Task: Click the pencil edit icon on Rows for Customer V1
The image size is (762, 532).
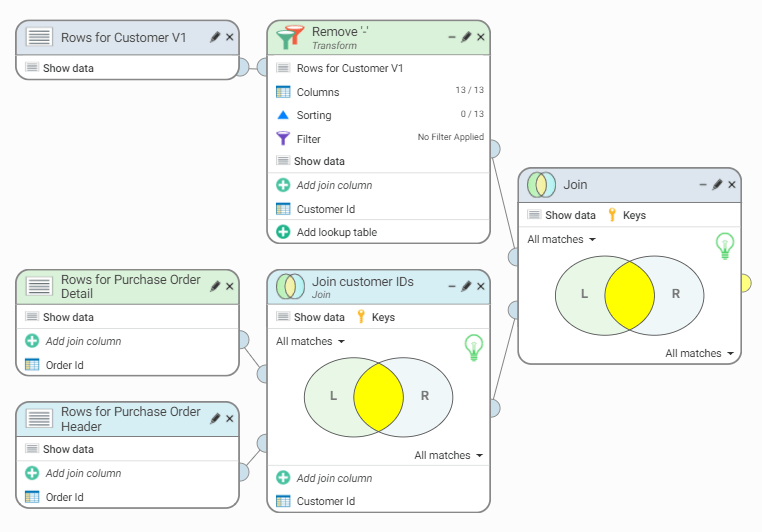Action: coord(215,37)
